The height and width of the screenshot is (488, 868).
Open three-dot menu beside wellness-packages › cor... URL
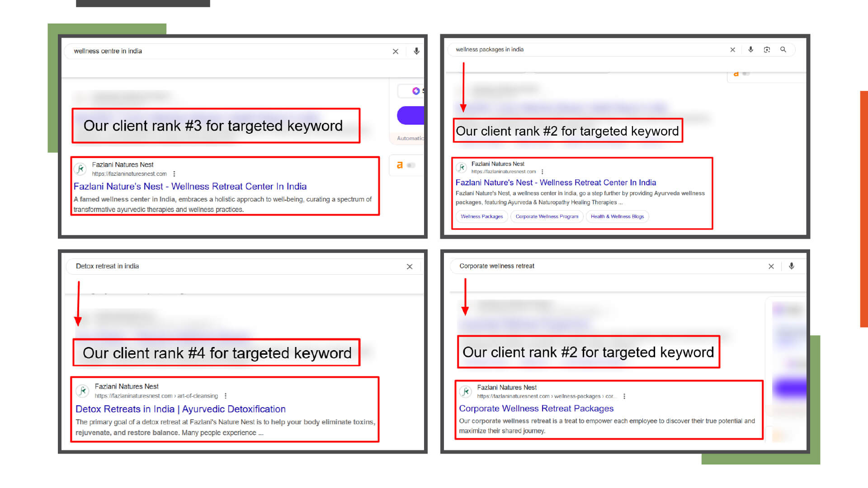[x=624, y=396]
